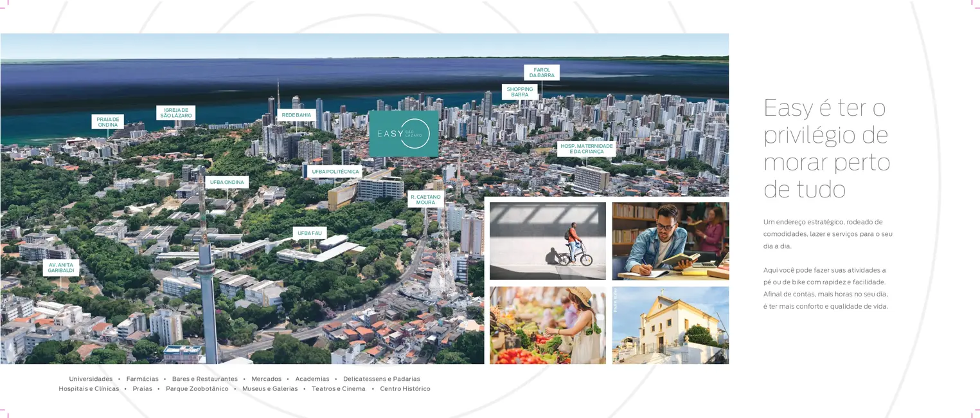
Task: Select the Rede Bahia map marker
Action: 296,115
